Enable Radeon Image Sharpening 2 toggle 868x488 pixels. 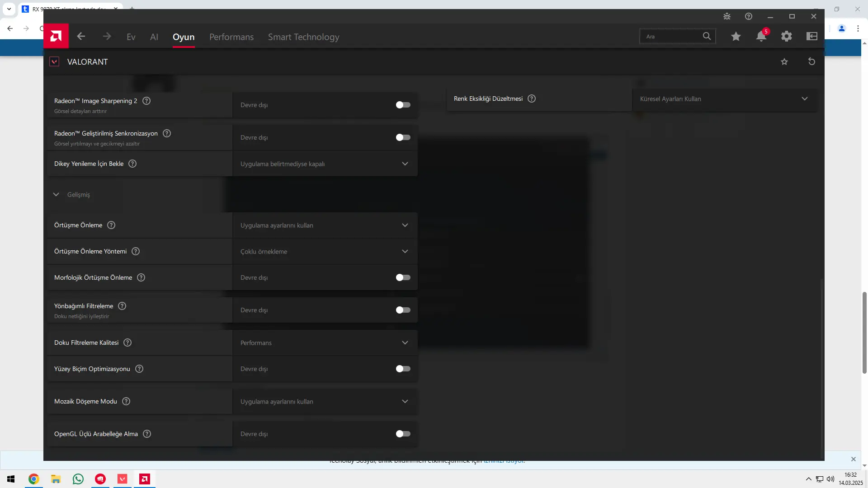pos(403,105)
